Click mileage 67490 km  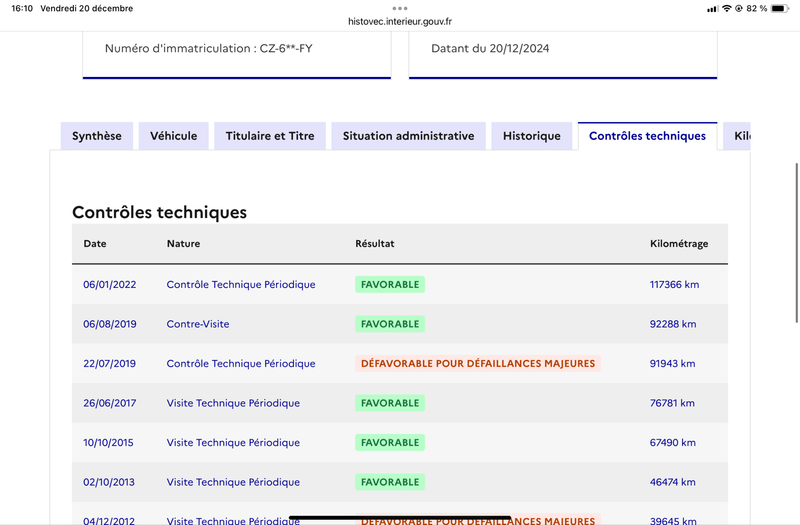point(672,442)
